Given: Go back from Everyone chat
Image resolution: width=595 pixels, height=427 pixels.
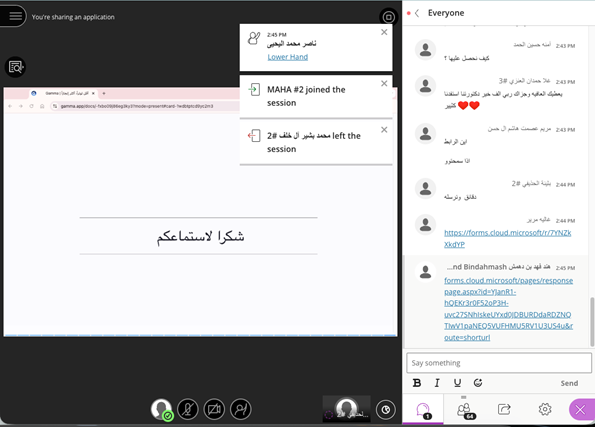Looking at the screenshot, I should click(x=417, y=13).
